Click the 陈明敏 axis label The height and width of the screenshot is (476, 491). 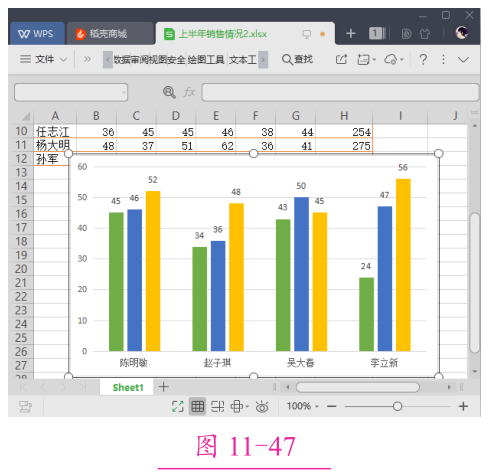click(x=134, y=362)
